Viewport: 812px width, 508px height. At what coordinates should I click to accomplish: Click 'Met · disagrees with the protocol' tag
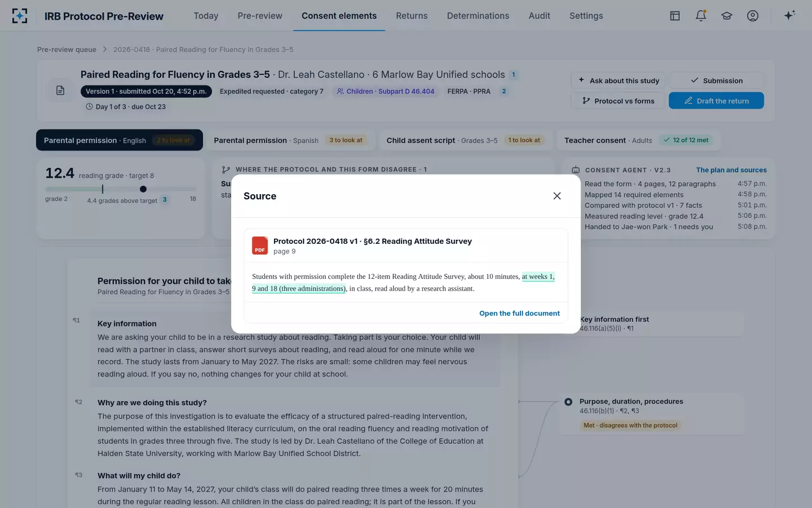click(630, 426)
